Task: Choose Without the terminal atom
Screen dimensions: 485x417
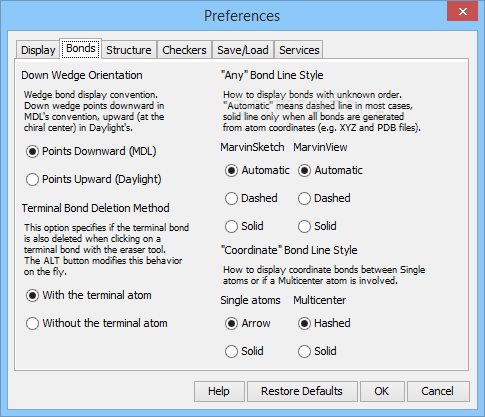Action: [x=97, y=323]
